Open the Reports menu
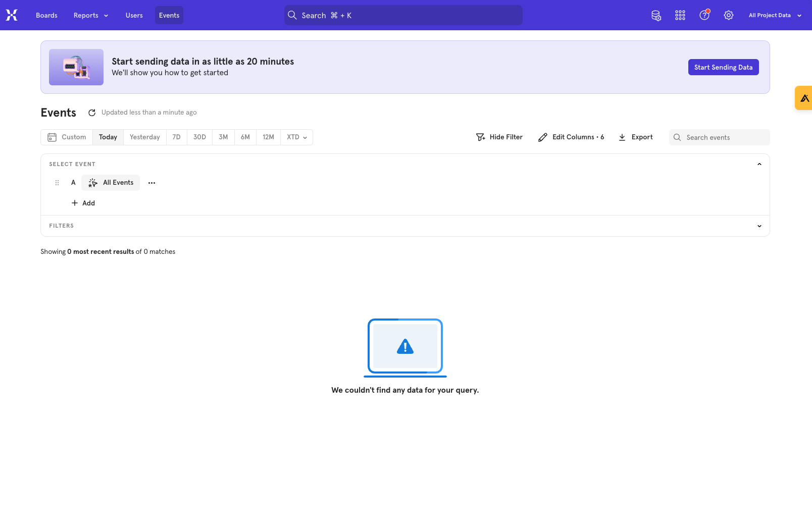Viewport: 812px width, 531px height. 91,15
